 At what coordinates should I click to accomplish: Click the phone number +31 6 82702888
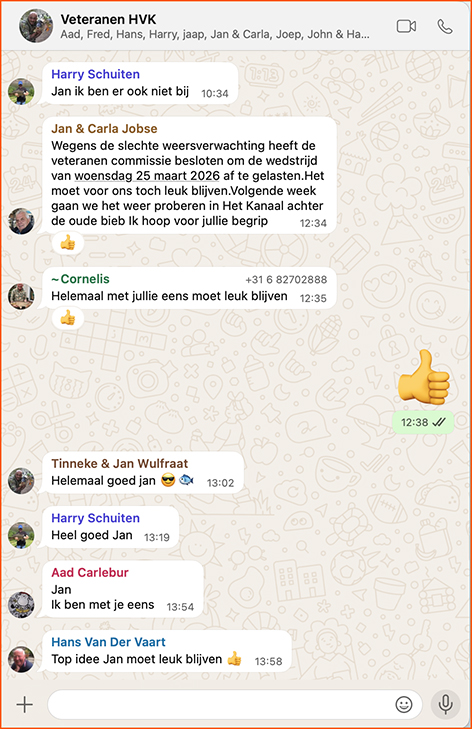pos(286,279)
